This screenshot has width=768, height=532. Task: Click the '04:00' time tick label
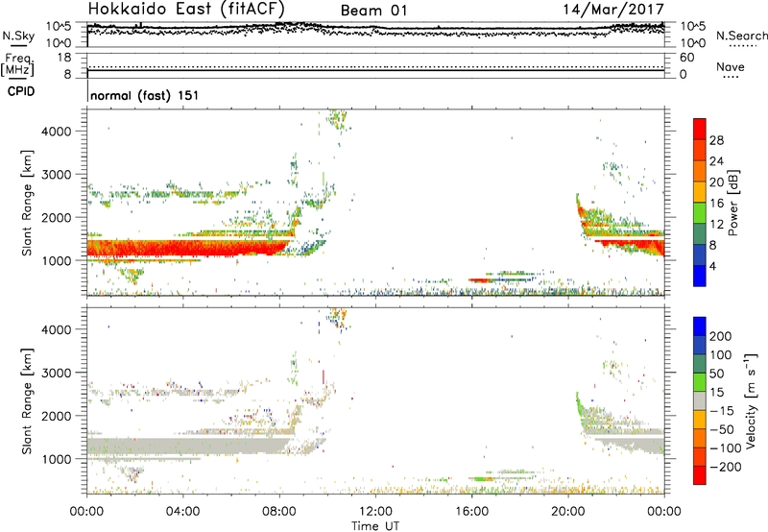(x=183, y=512)
